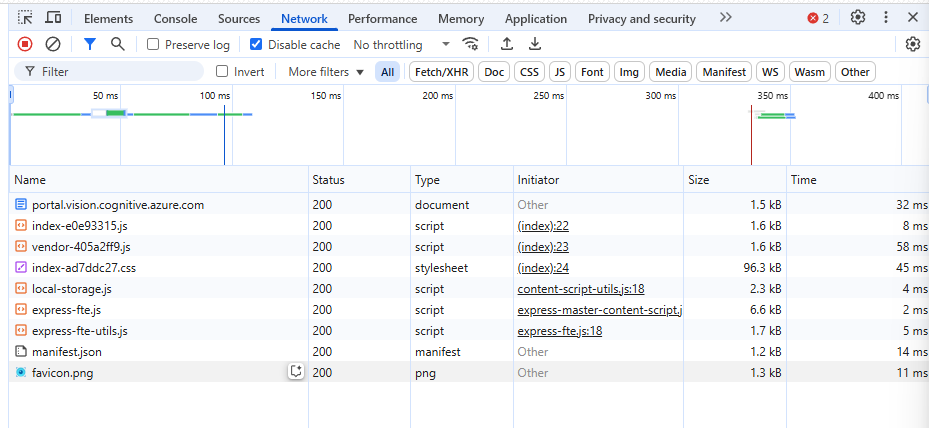Open network conditions wifi icon
This screenshot has height=428, width=929.
pyautogui.click(x=470, y=44)
